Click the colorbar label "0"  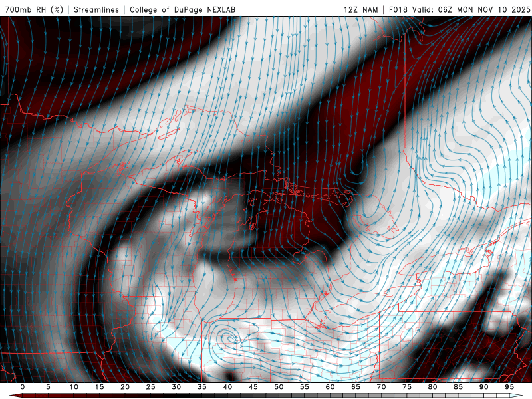click(23, 387)
